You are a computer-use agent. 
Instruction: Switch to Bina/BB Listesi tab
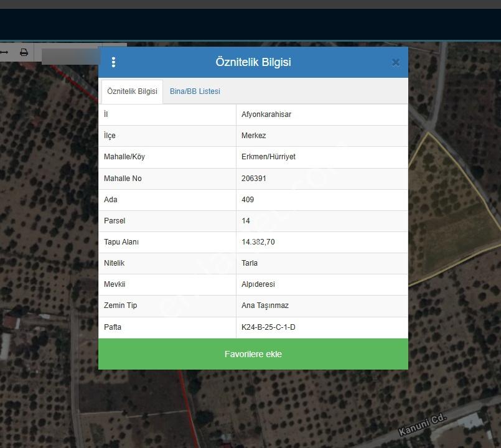(195, 91)
